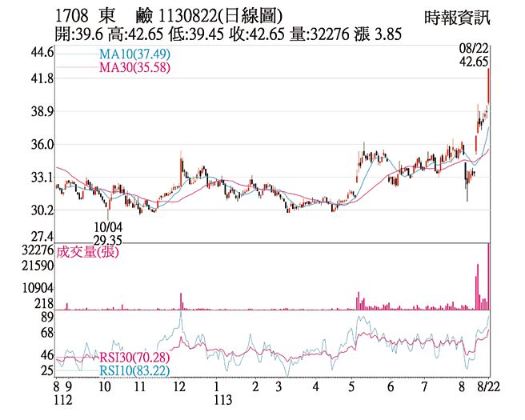Click the 32276 volume axis label
This screenshot has height=420, width=525.
point(37,250)
